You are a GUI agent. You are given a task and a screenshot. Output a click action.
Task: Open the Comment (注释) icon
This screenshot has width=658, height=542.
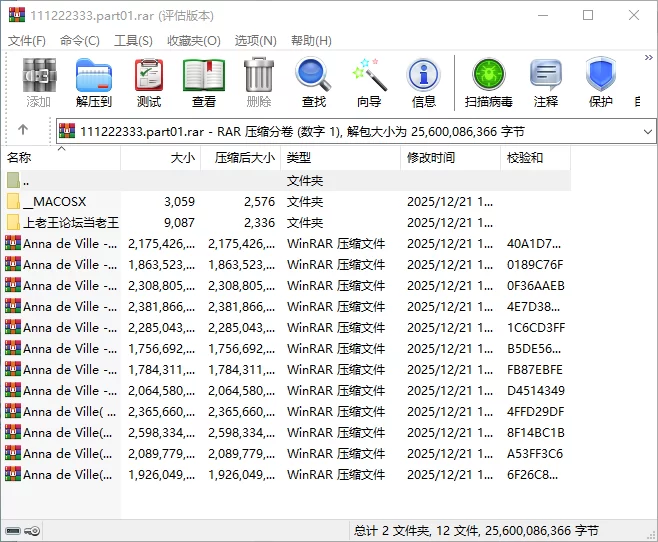click(546, 83)
